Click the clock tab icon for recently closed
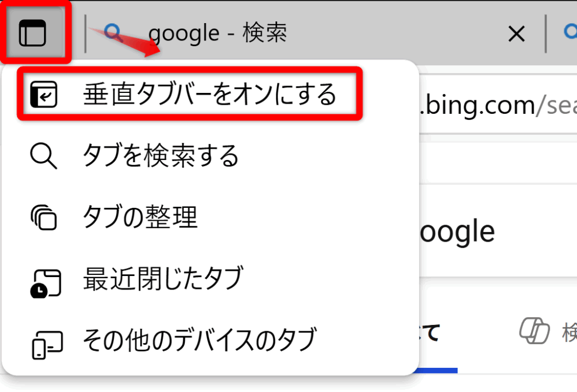 (x=46, y=283)
